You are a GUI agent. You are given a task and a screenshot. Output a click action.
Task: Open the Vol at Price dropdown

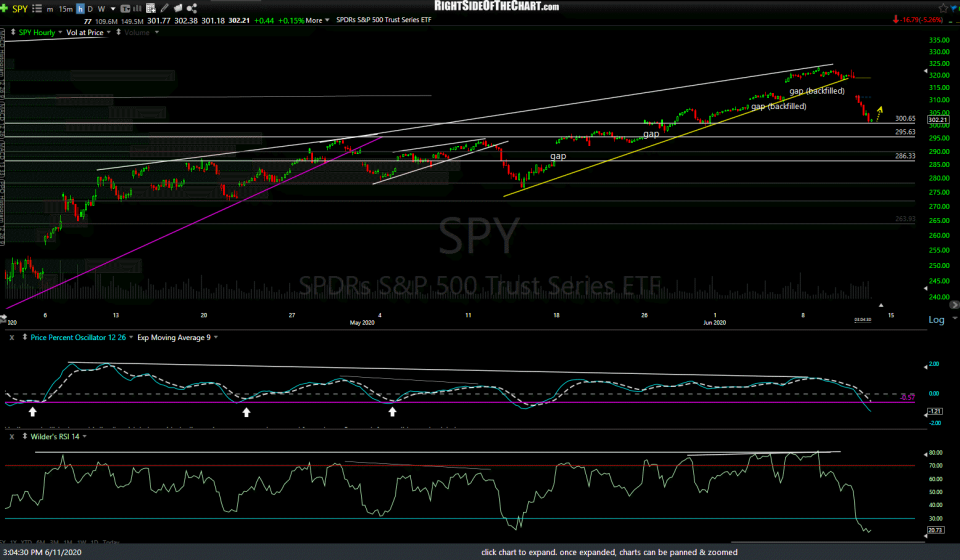point(108,32)
